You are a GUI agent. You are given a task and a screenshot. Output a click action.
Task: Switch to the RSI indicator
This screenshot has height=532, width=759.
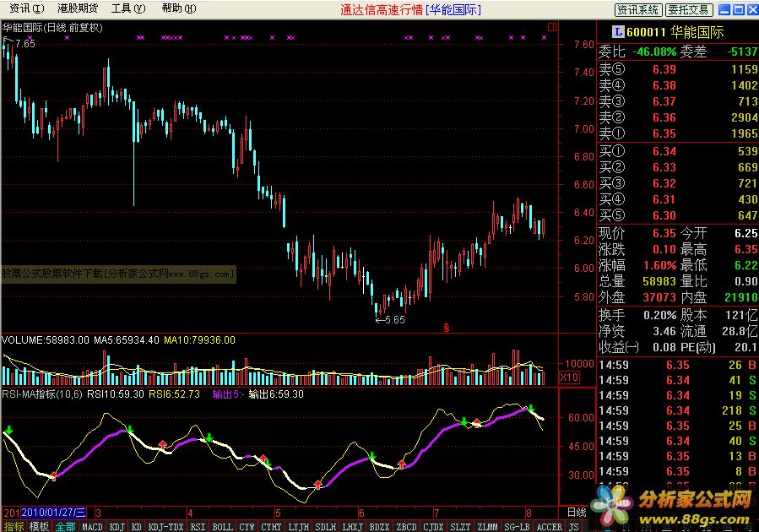pyautogui.click(x=198, y=527)
